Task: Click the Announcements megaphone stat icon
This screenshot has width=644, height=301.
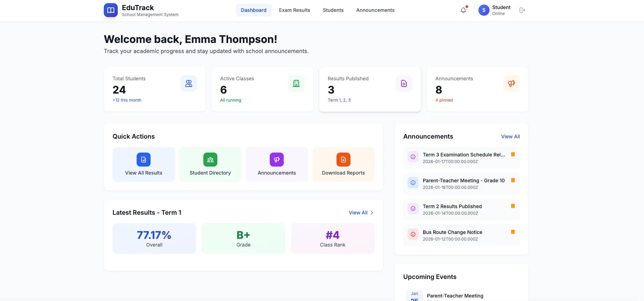Action: click(x=511, y=83)
